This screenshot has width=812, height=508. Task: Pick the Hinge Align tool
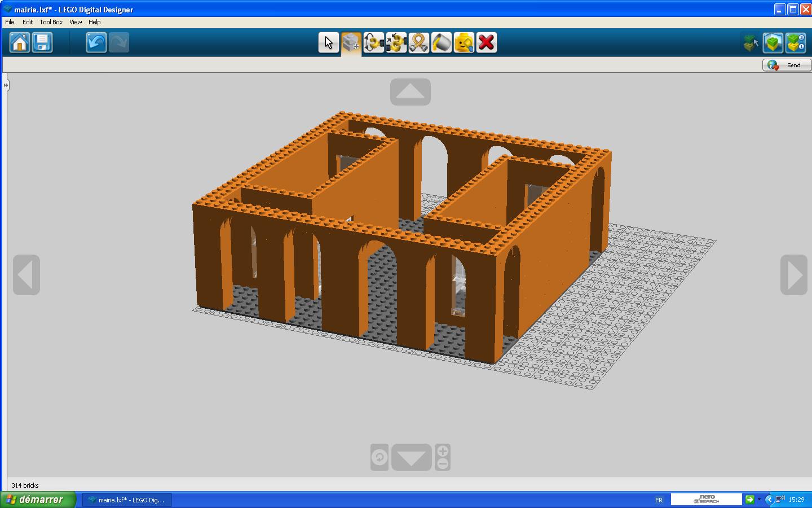(396, 42)
